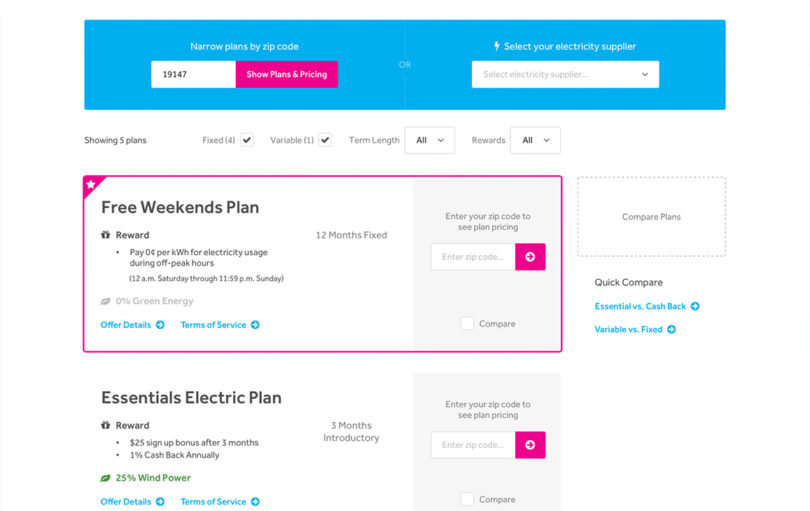This screenshot has width=810, height=511.
Task: Click the lightning bolt icon by electricity supplier
Action: 496,46
